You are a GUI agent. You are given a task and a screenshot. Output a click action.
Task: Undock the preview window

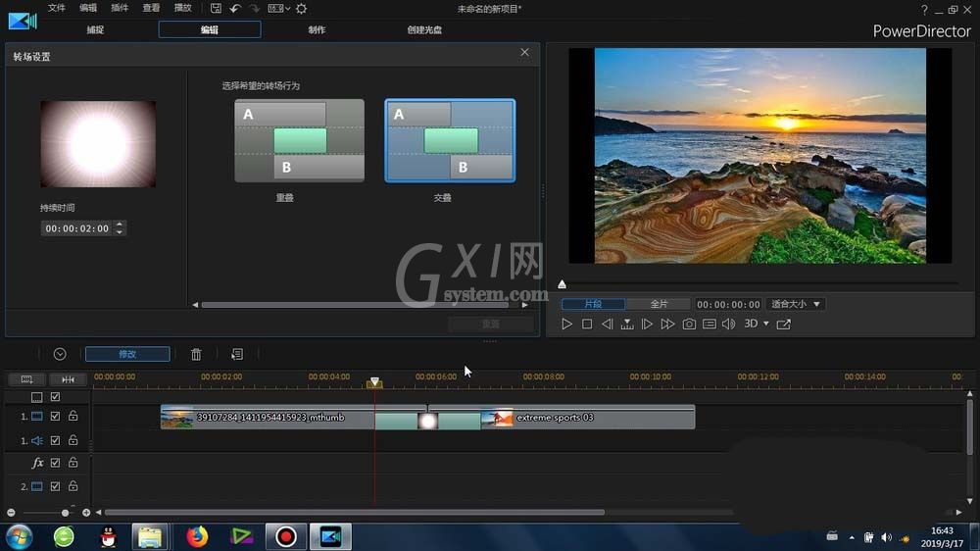pos(784,324)
